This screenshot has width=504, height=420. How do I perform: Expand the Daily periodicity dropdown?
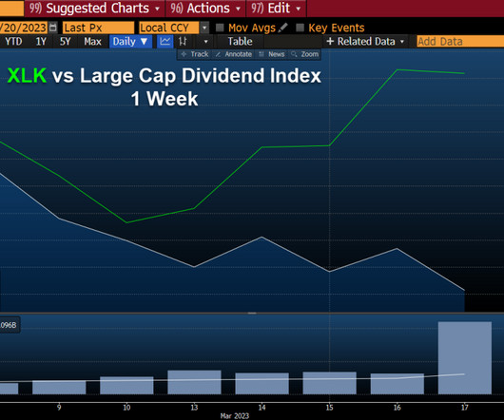(x=130, y=42)
